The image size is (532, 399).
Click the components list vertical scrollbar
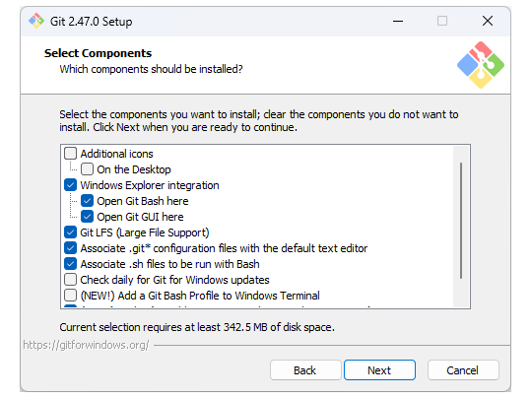(461, 221)
